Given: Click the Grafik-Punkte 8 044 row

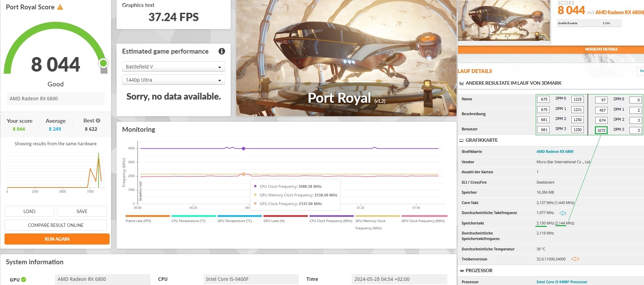Looking at the screenshot, I should (x=589, y=23).
